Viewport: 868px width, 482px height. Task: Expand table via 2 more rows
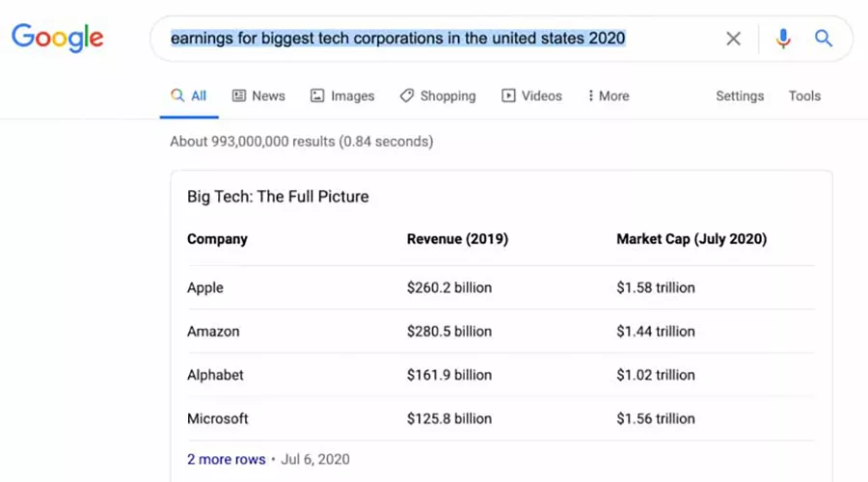tap(226, 459)
